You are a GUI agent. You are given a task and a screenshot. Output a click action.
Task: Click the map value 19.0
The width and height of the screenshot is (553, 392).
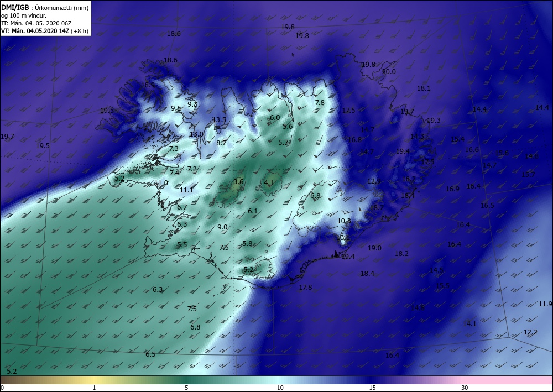coord(374,248)
